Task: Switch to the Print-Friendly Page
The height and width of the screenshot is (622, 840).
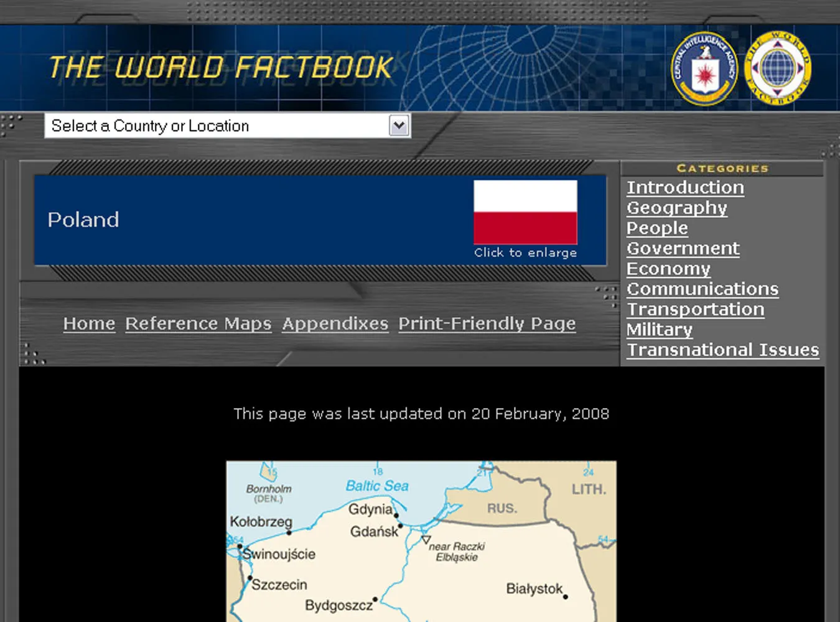Action: (487, 323)
